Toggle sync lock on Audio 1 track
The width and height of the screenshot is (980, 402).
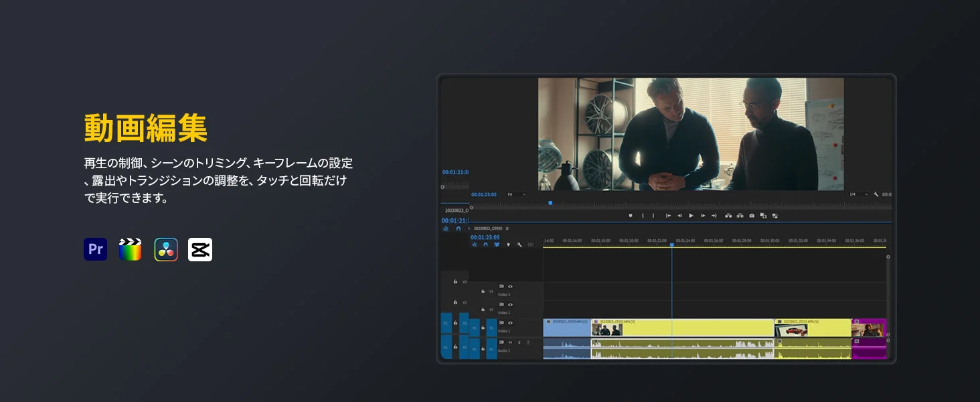tap(501, 342)
